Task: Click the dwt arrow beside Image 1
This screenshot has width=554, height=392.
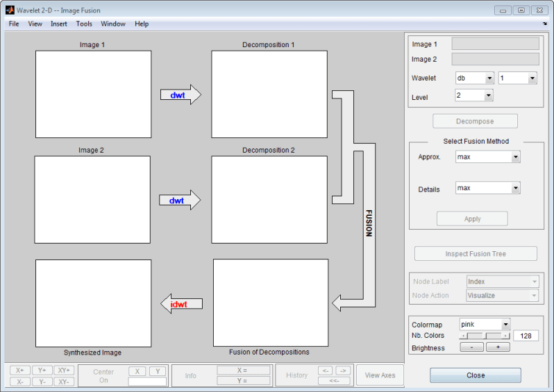Action: (181, 94)
